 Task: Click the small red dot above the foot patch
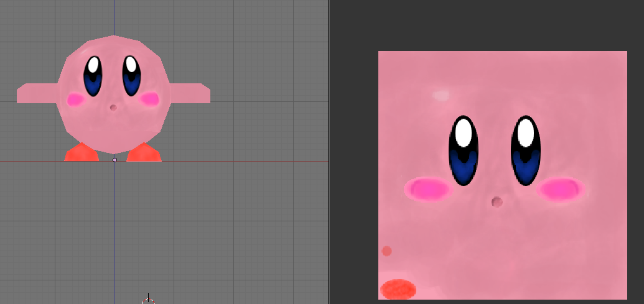coord(386,251)
